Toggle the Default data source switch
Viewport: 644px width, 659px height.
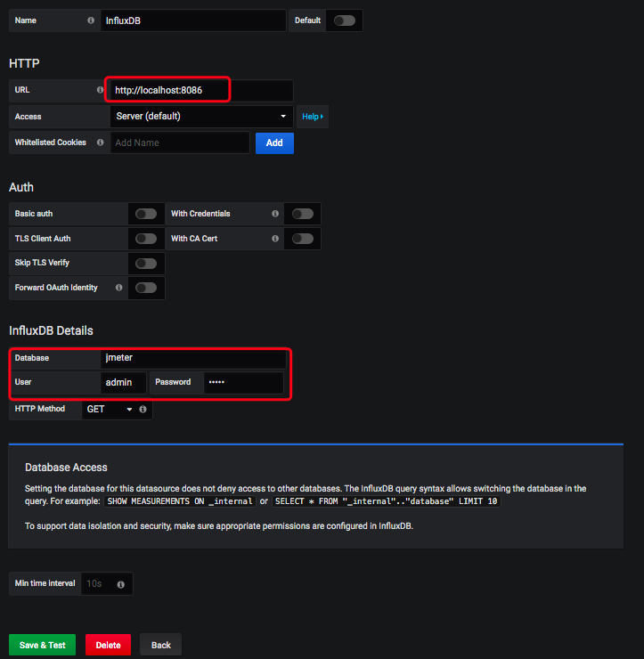tap(344, 20)
